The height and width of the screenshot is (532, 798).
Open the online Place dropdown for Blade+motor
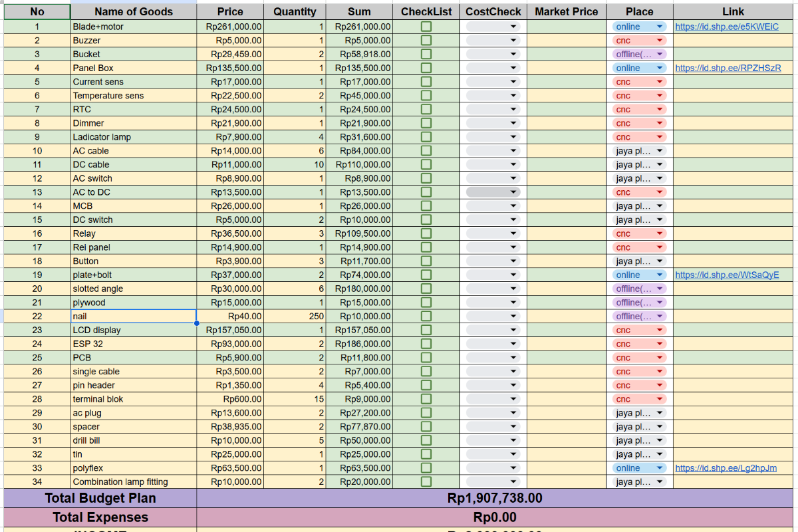coord(639,27)
